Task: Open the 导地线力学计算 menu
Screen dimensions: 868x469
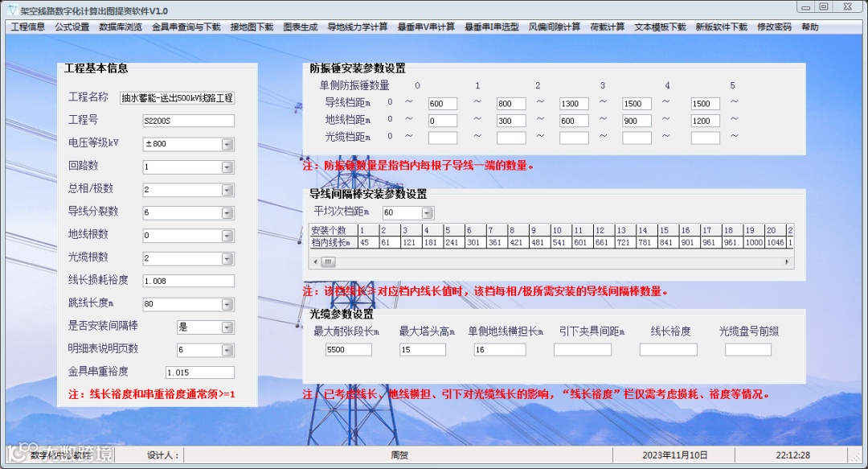Action: click(x=358, y=27)
